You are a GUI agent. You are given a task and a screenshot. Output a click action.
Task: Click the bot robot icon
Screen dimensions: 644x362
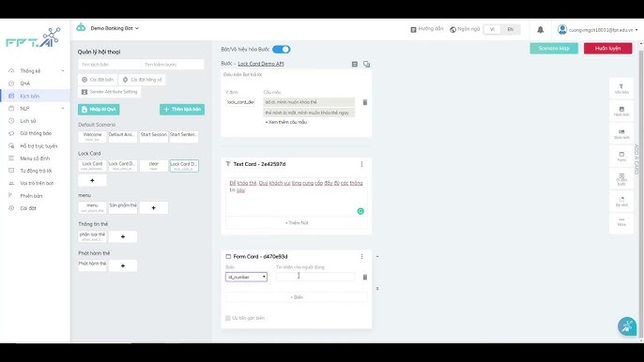(81, 27)
